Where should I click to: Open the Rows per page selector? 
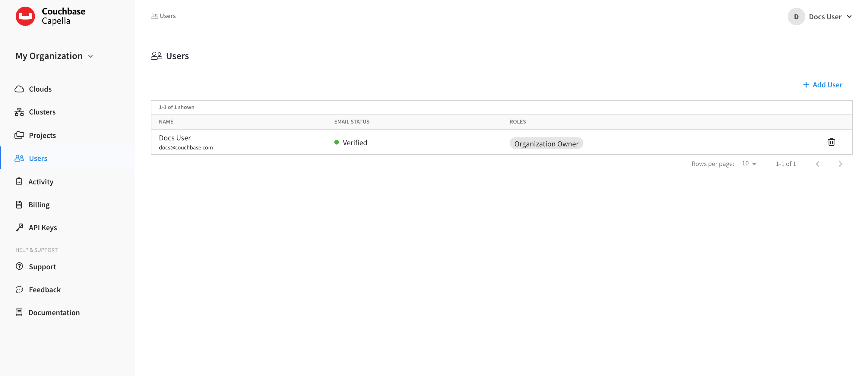click(x=749, y=164)
